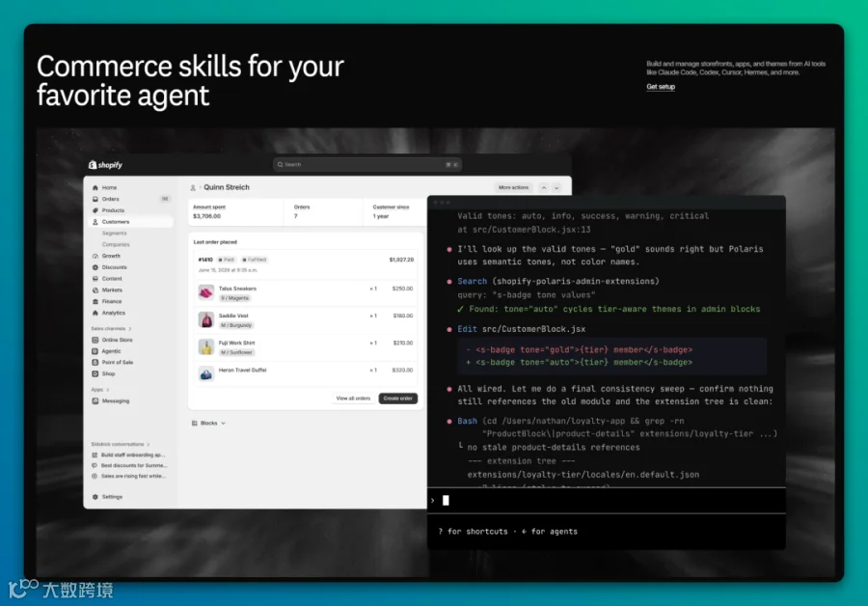Screen dimensions: 868x606
Task: Click the View all orders button
Action: 353,399
